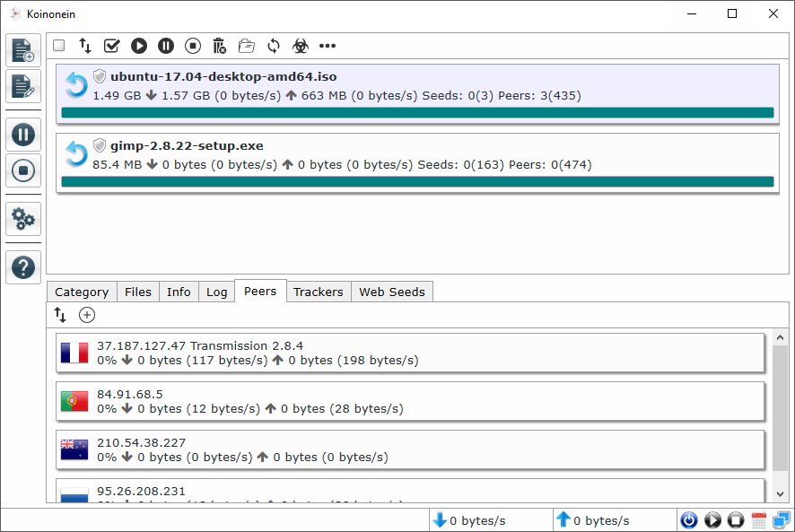
Task: Select the Peers tab
Action: tap(260, 291)
